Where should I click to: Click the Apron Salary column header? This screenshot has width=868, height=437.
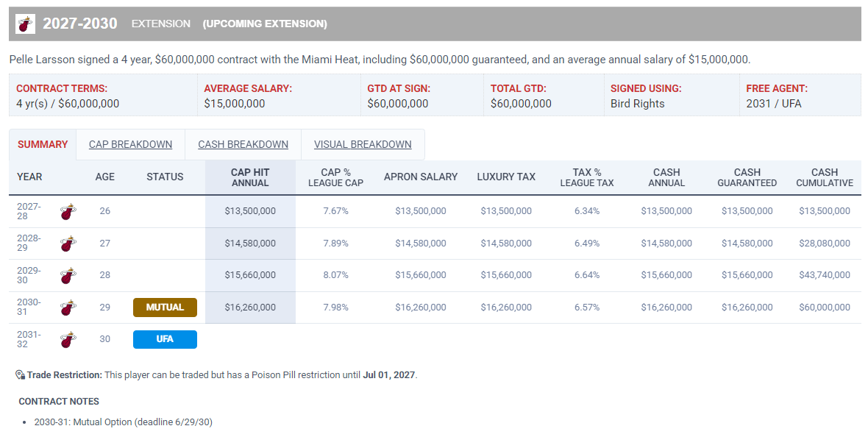pos(421,177)
